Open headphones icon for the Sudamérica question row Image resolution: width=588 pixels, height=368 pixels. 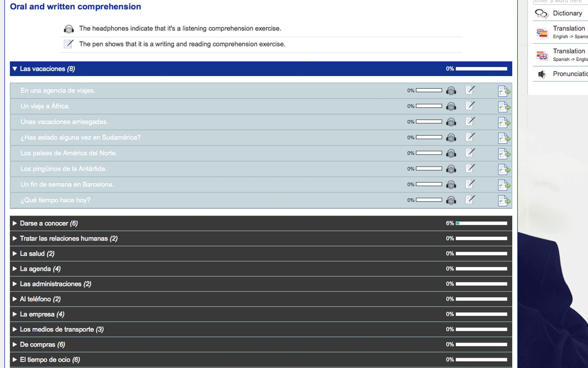[451, 138]
